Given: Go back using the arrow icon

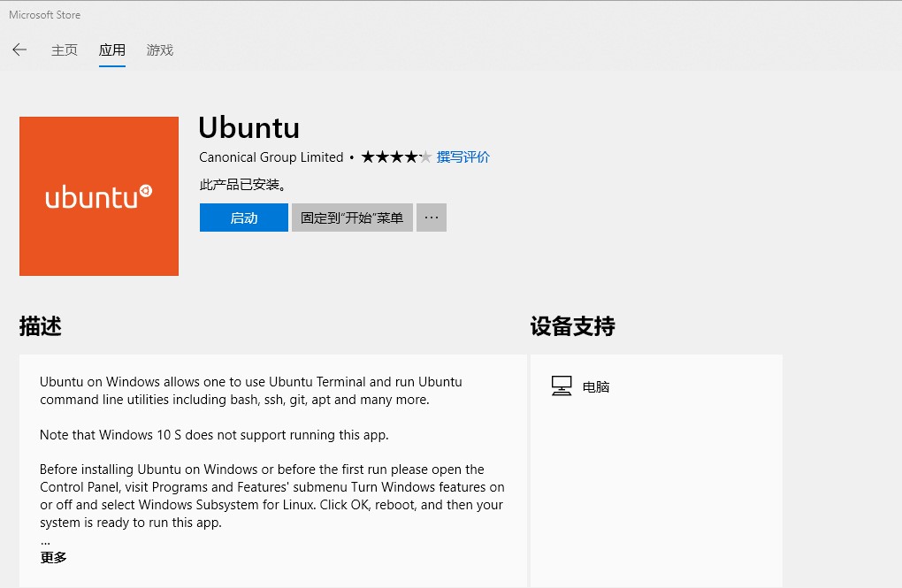Looking at the screenshot, I should click(x=19, y=50).
